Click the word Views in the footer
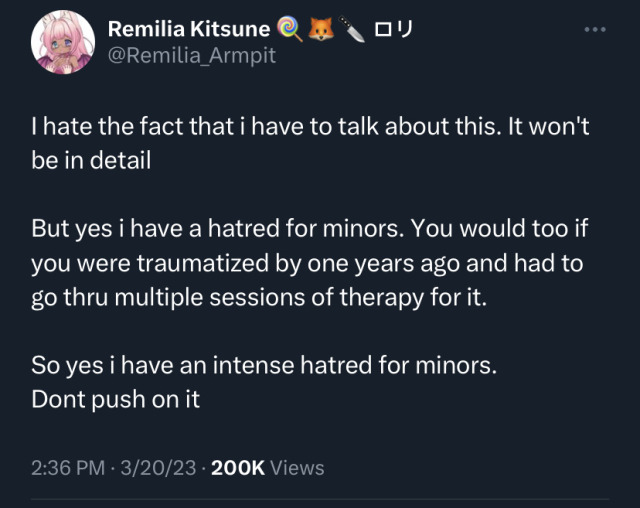This screenshot has width=640, height=508. (x=297, y=467)
